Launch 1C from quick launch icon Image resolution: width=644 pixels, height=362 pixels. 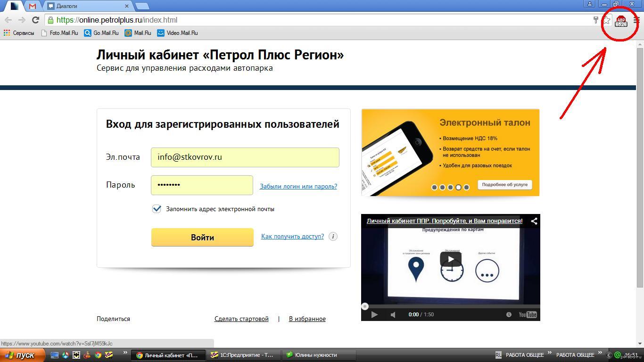tap(109, 355)
